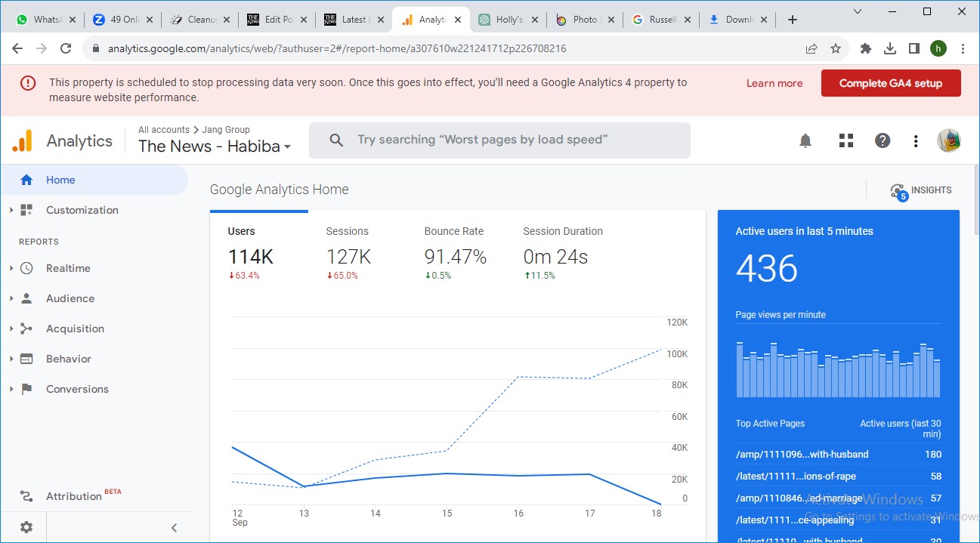The height and width of the screenshot is (543, 980).
Task: Select the Bounce Rate metric tab
Action: click(455, 253)
